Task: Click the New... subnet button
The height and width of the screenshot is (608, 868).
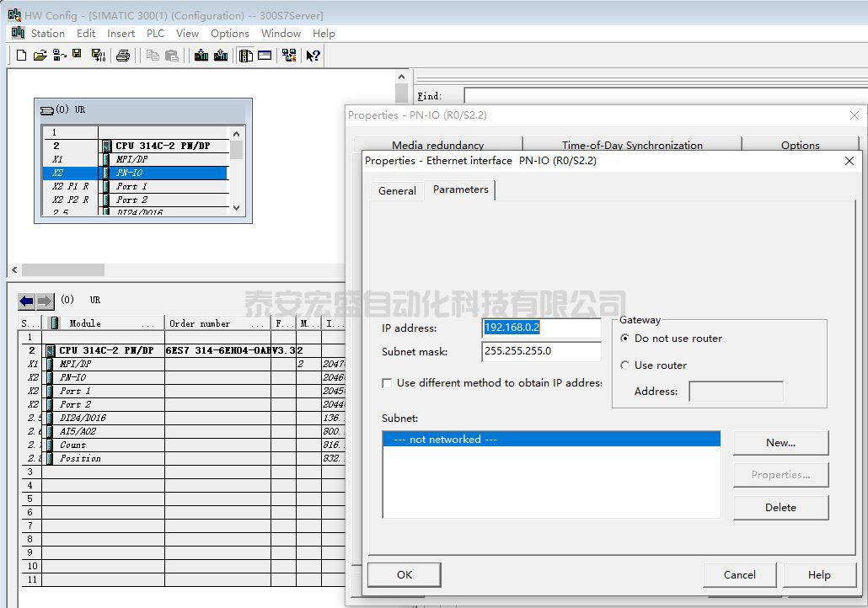Action: (x=780, y=443)
